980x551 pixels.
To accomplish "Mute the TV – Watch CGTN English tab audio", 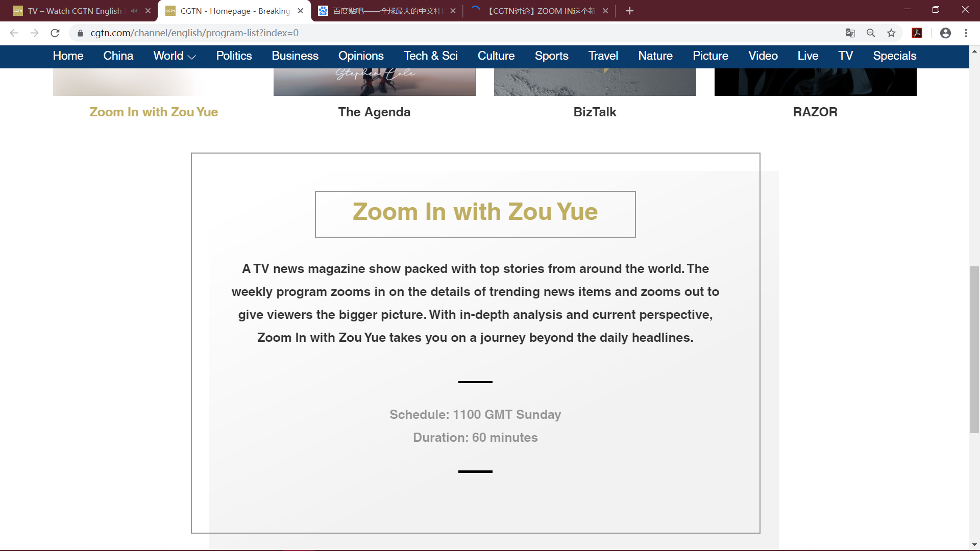I will pyautogui.click(x=134, y=11).
